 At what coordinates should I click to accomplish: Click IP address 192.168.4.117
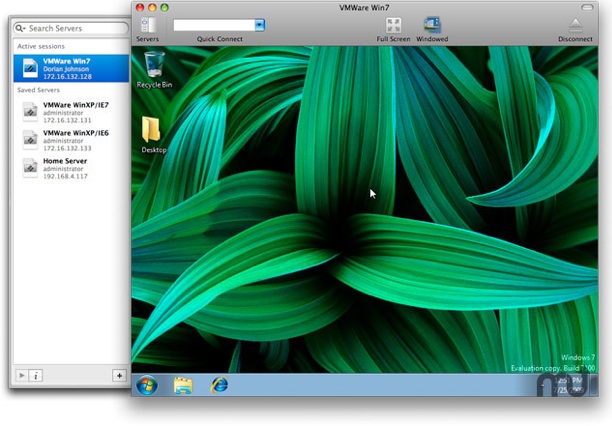pos(65,176)
